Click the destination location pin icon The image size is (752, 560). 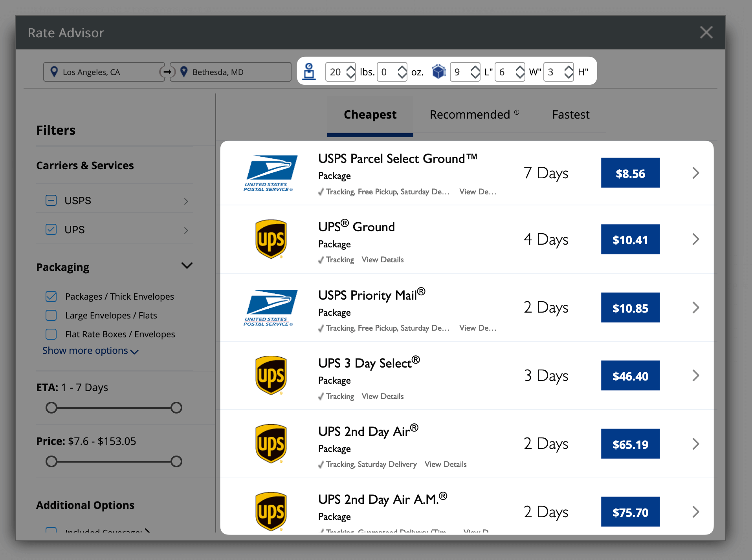(183, 71)
